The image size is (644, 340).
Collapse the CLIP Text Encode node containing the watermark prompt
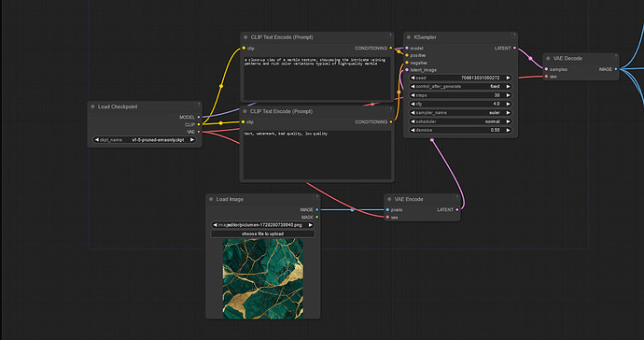tap(245, 111)
